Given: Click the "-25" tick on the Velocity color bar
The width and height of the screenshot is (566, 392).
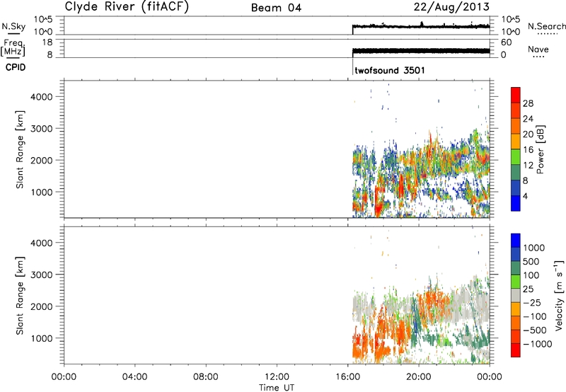Looking at the screenshot, I should [x=532, y=302].
